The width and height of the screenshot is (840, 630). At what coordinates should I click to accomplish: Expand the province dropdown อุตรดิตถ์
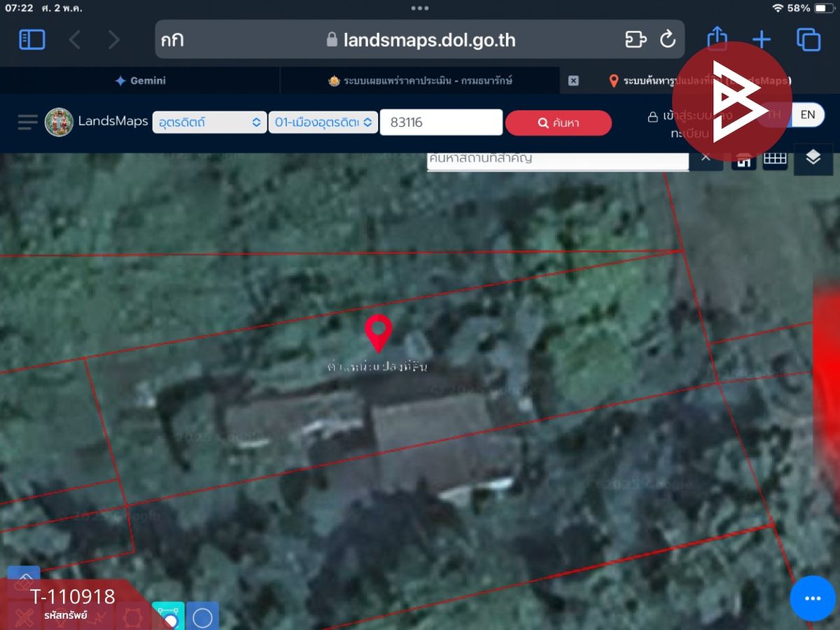(209, 122)
